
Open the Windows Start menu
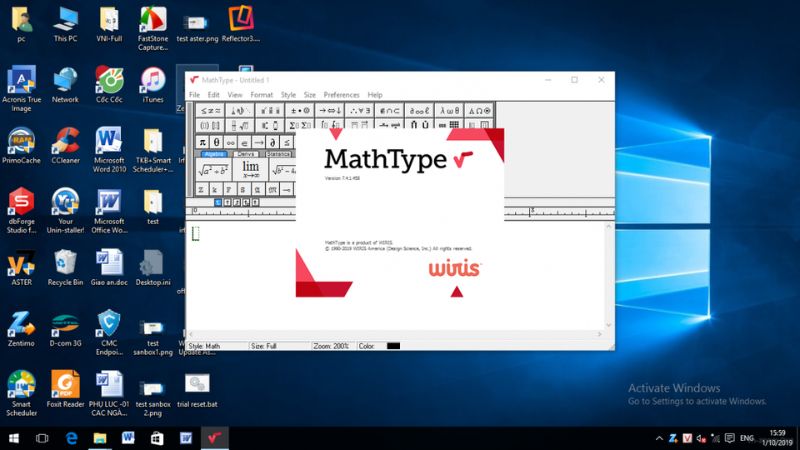[14, 438]
